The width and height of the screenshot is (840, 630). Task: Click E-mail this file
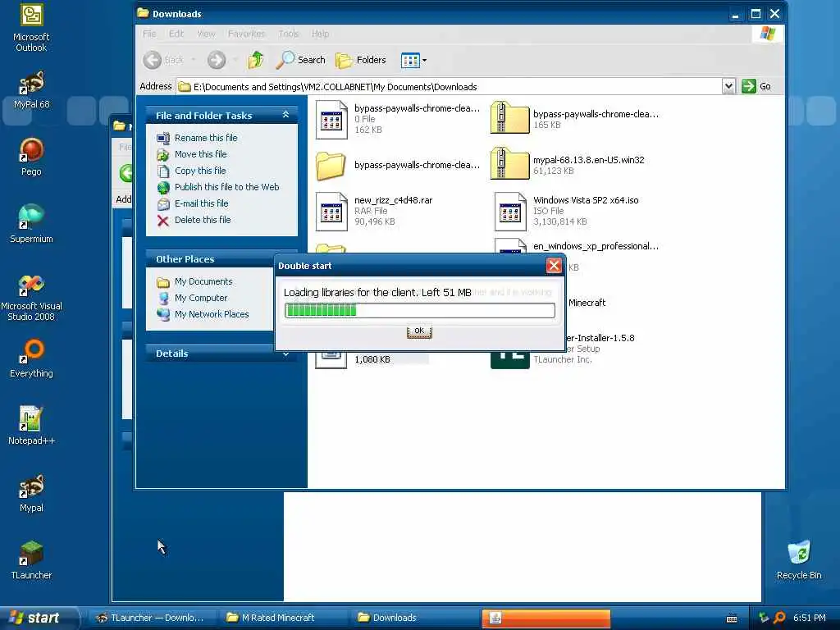[202, 203]
